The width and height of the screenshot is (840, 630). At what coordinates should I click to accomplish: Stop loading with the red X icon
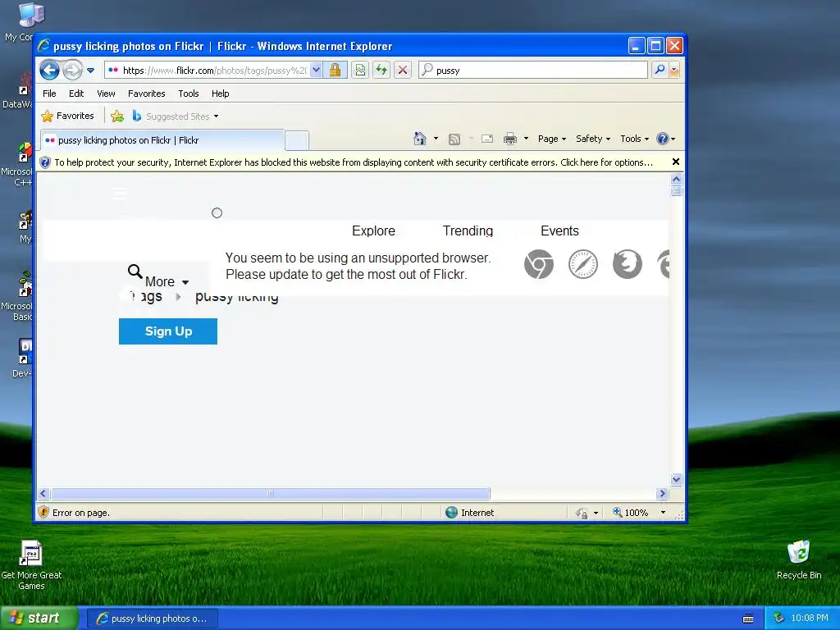coord(403,71)
